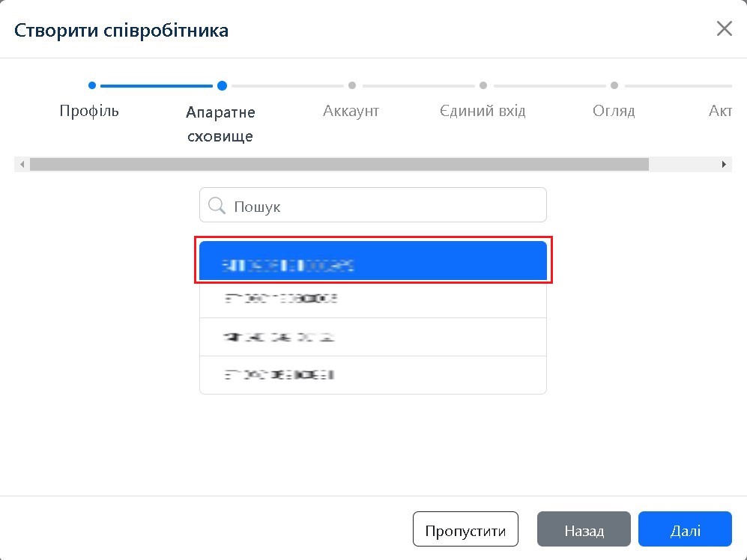Proceed with the Далі button
747x560 pixels.
(685, 530)
